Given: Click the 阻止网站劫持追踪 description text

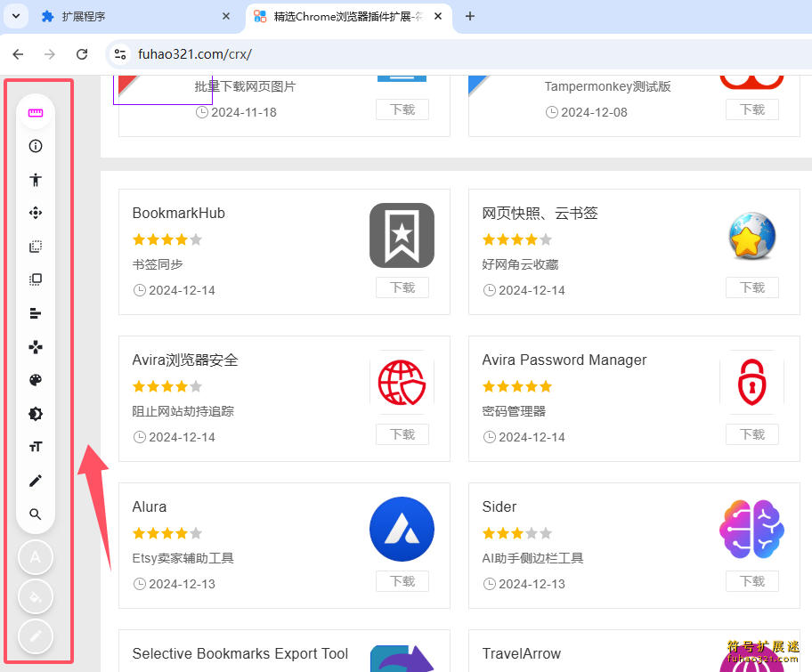Looking at the screenshot, I should tap(183, 411).
